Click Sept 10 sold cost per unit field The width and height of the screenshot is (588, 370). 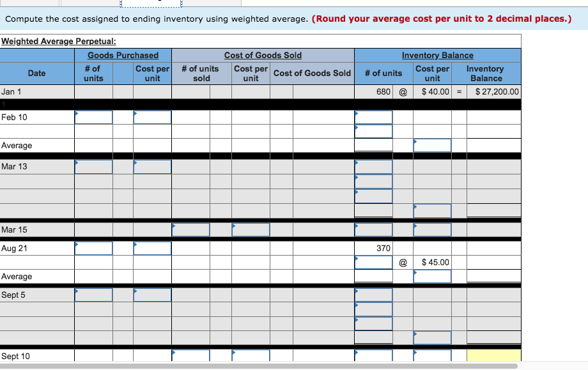(x=251, y=356)
